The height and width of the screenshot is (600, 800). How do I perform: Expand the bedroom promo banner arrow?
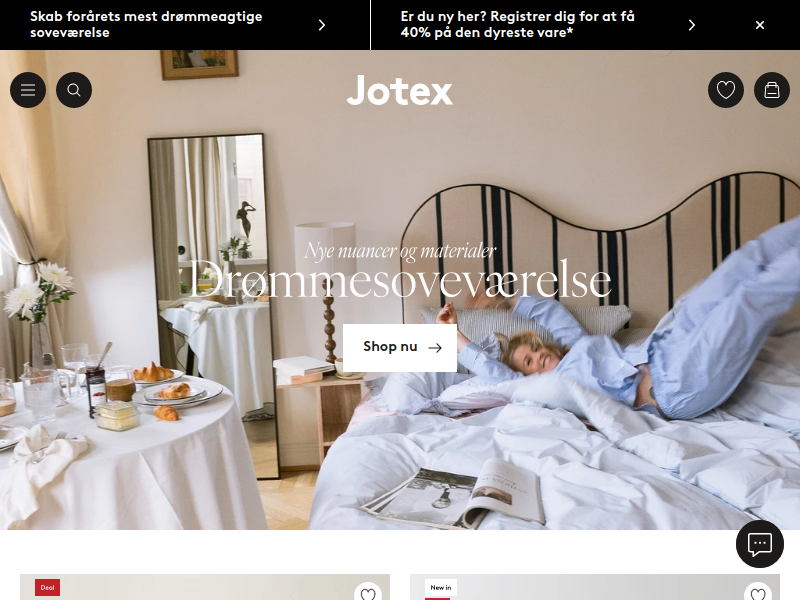[x=321, y=25]
